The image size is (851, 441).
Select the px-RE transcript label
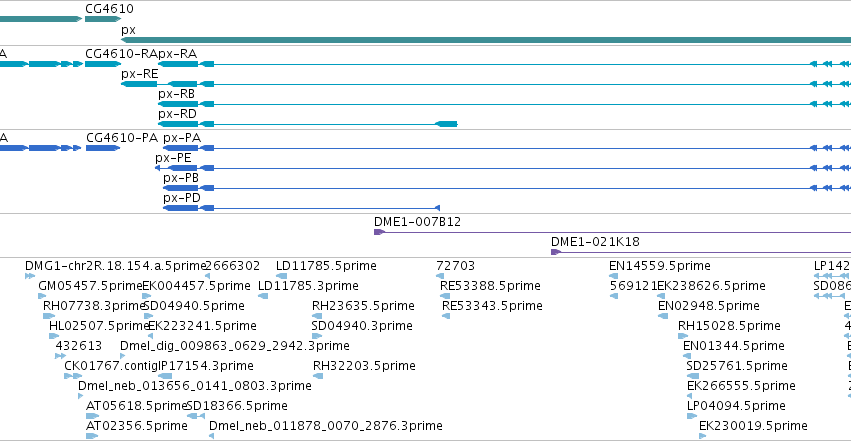tap(139, 74)
